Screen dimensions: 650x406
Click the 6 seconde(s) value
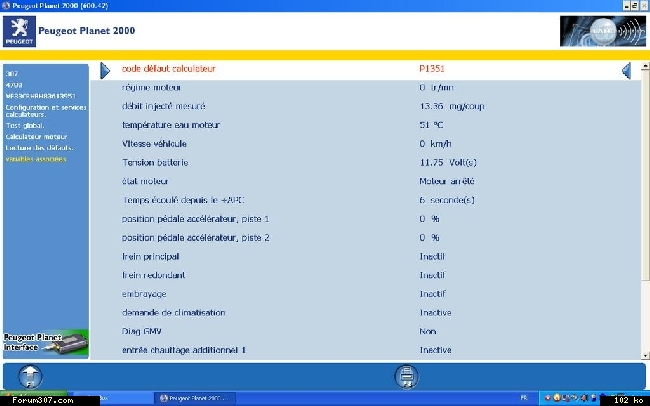coord(447,200)
